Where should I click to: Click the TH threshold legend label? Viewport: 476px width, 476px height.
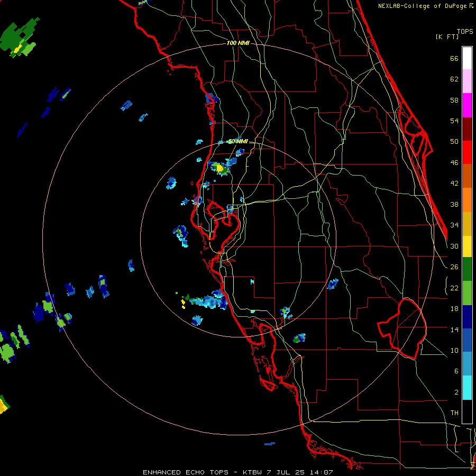(454, 413)
